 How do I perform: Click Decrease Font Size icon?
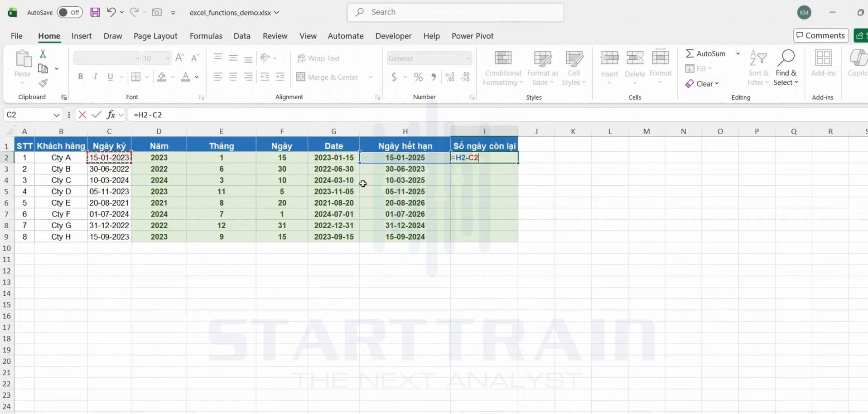[195, 58]
